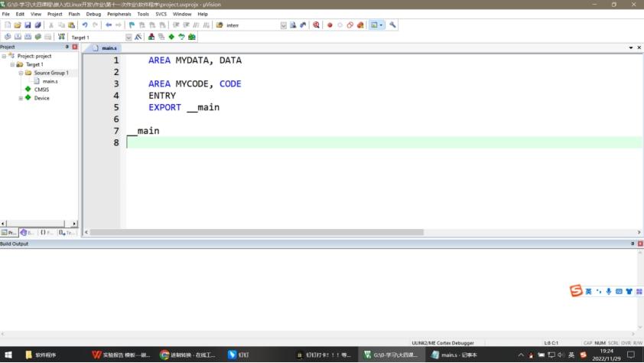
Task: Create a new file with the New icon
Action: click(x=8, y=25)
